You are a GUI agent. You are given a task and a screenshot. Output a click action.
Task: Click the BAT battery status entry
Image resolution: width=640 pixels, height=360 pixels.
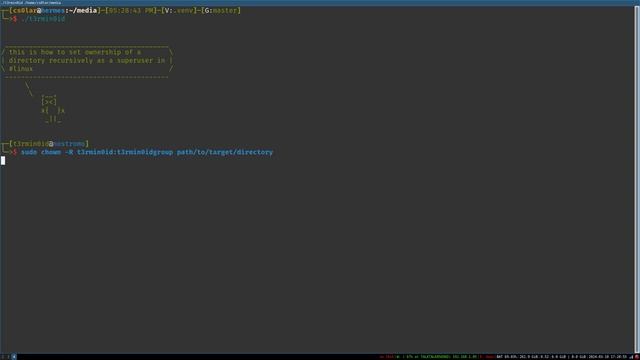(506, 357)
